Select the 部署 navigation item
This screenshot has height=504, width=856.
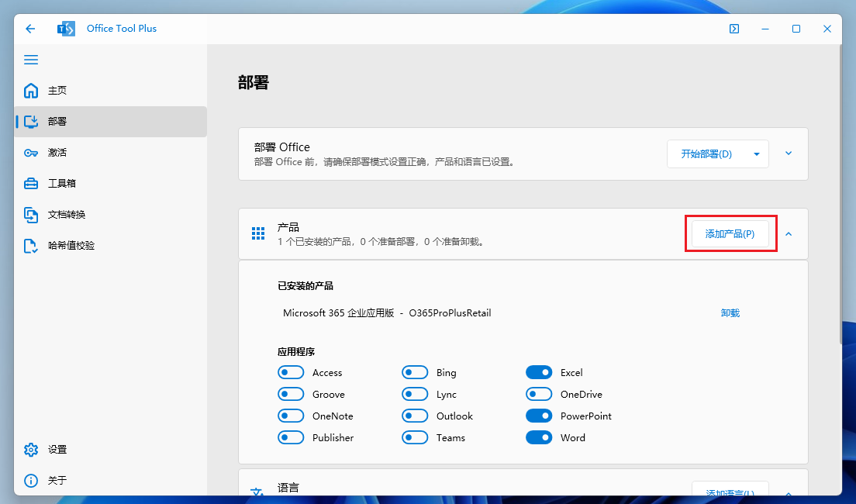point(111,121)
